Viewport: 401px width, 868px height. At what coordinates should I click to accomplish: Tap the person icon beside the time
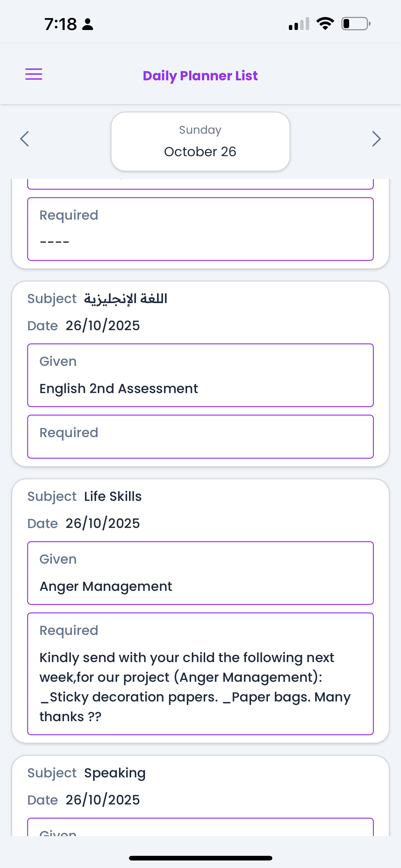click(x=87, y=24)
